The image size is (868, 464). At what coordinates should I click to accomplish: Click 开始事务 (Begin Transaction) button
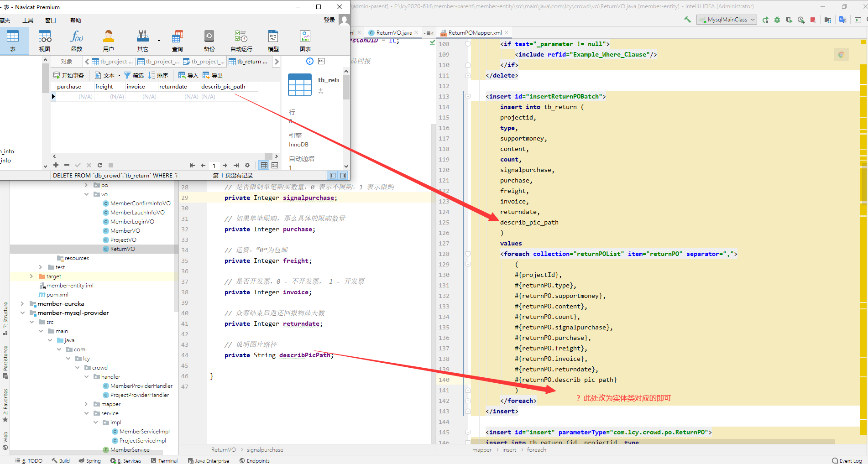pyautogui.click(x=68, y=75)
